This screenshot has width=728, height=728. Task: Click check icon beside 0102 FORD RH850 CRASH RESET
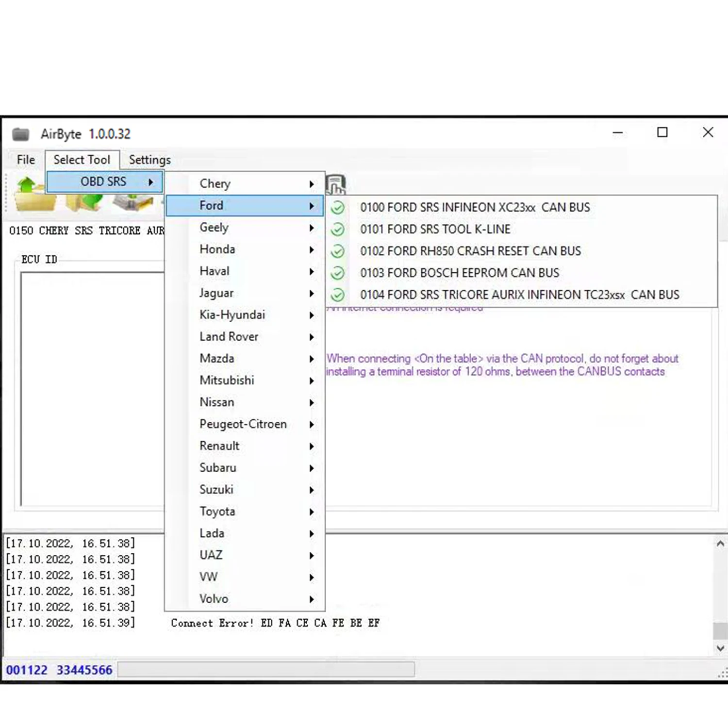click(337, 251)
